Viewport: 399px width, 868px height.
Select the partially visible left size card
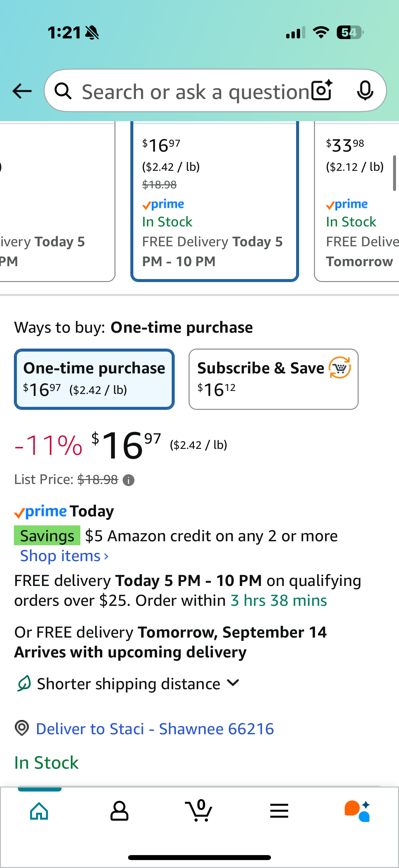click(x=57, y=202)
